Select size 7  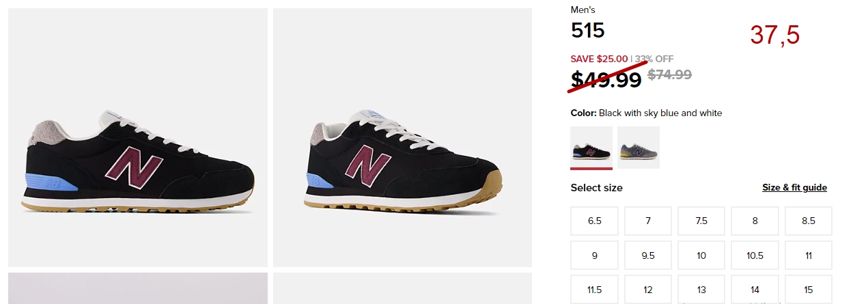[648, 221]
